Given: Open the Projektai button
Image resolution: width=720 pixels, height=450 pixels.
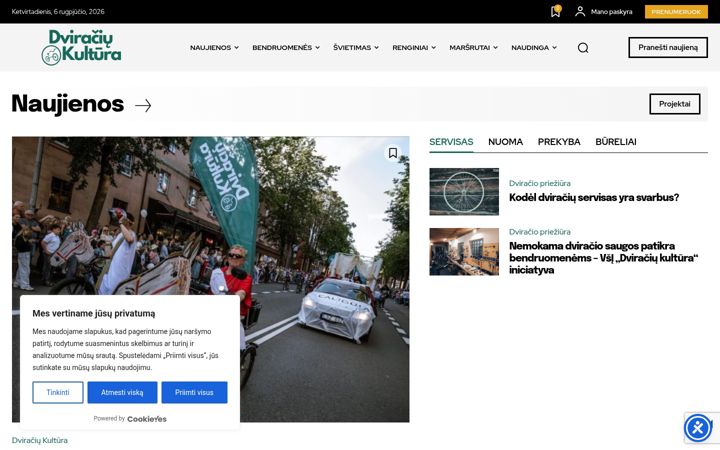Looking at the screenshot, I should pyautogui.click(x=675, y=104).
